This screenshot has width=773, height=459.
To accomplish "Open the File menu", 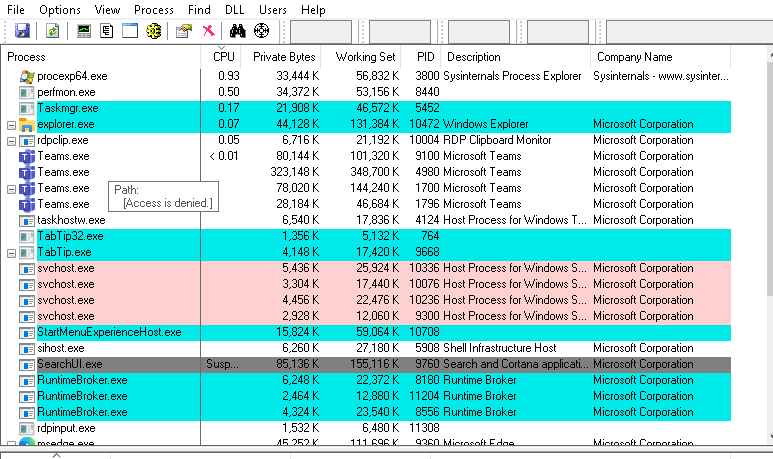I will (x=16, y=10).
